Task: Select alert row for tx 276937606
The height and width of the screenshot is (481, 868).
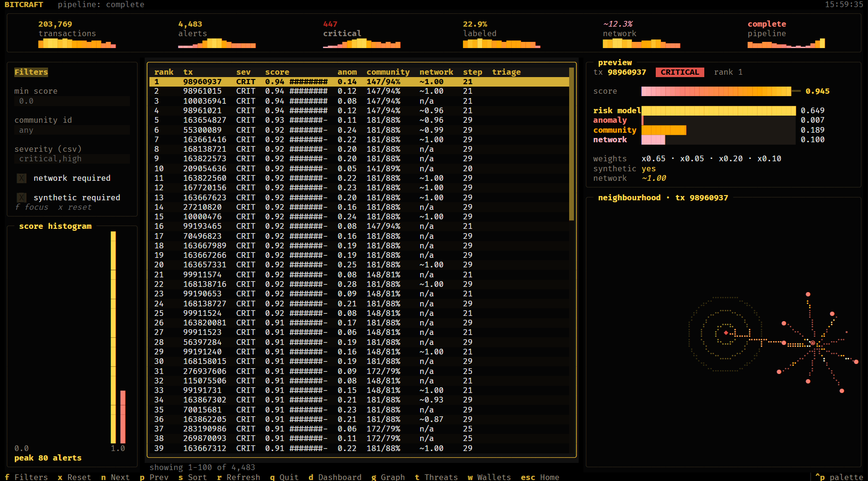Action: (x=359, y=371)
